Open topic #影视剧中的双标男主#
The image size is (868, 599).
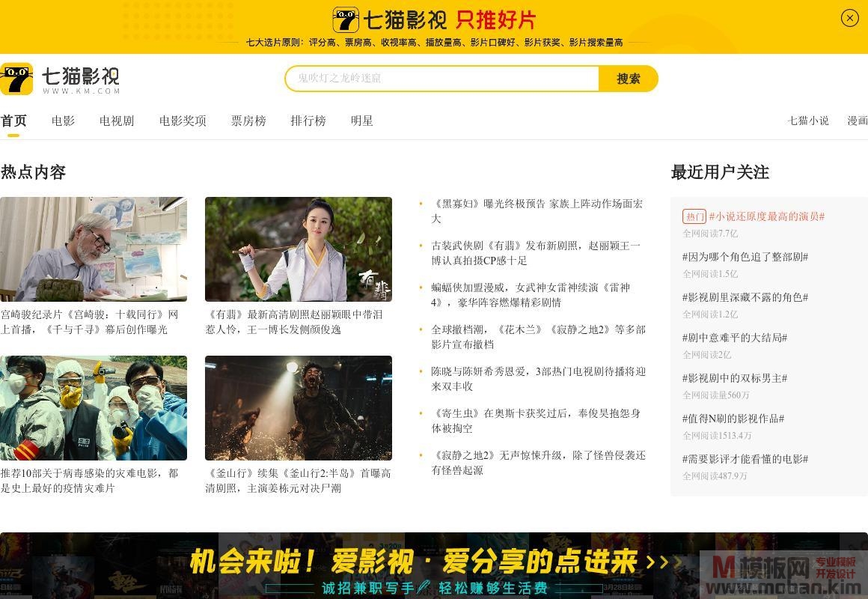click(x=735, y=378)
